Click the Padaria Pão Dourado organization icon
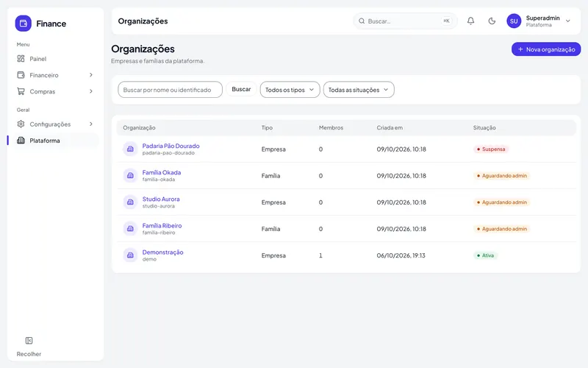The height and width of the screenshot is (368, 588). pos(130,149)
